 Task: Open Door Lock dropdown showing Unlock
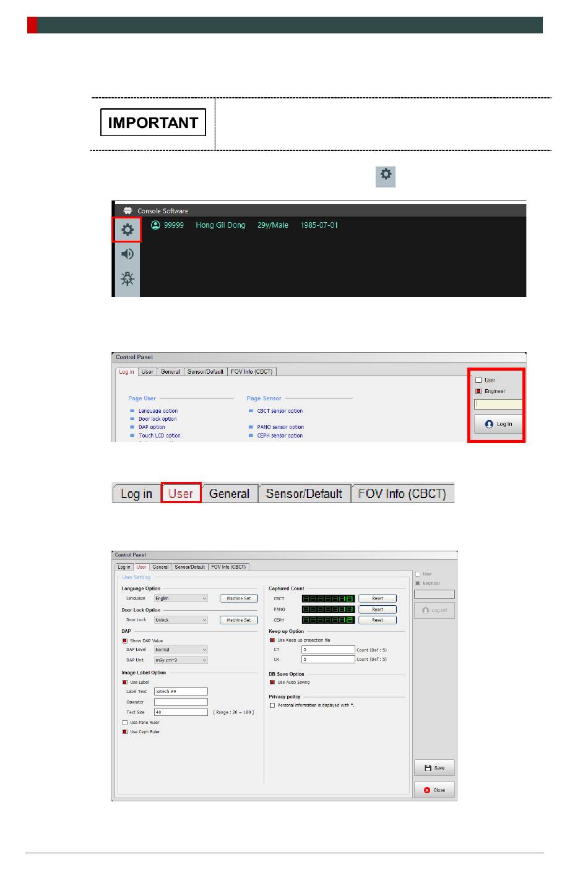point(181,620)
